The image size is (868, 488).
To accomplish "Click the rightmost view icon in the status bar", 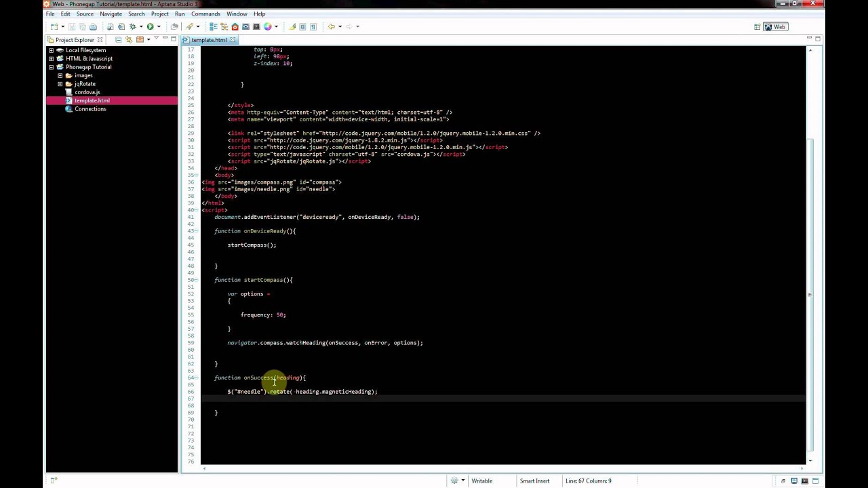I will (x=816, y=481).
